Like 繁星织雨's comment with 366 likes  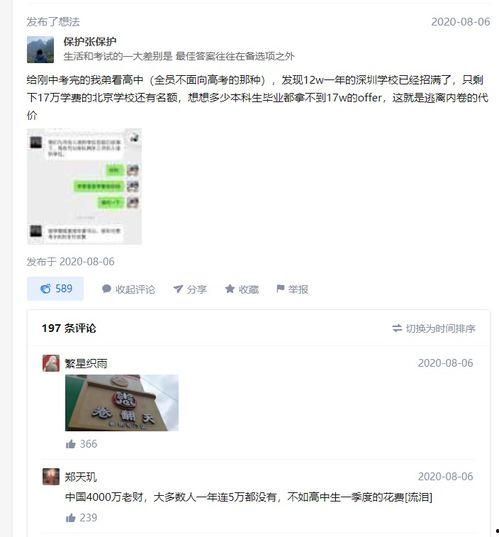(x=71, y=444)
